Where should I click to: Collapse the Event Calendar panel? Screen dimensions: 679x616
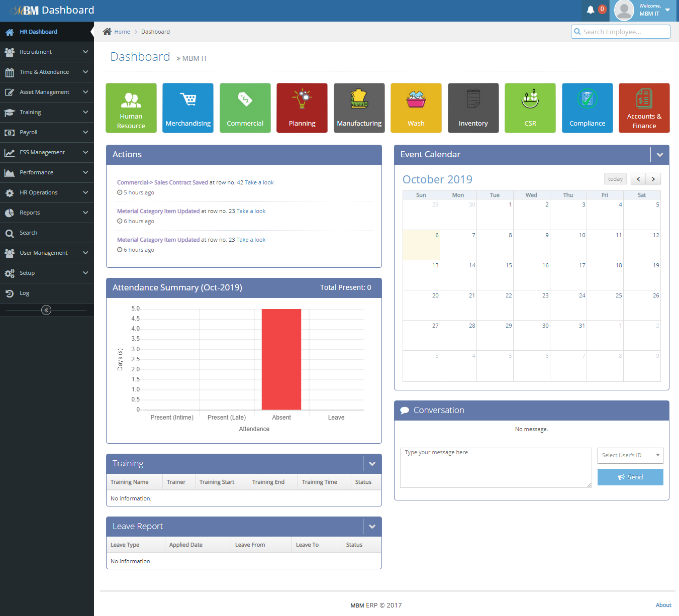[659, 155]
